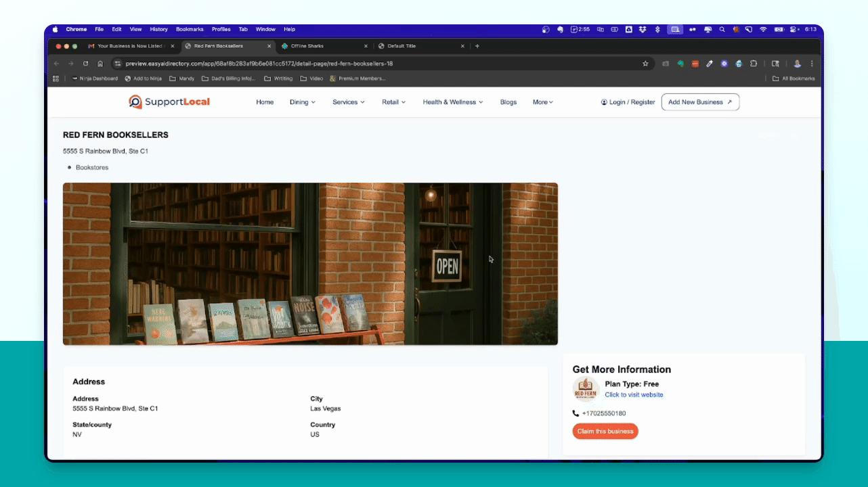The image size is (868, 487).
Task: Open the History menu
Action: point(159,29)
